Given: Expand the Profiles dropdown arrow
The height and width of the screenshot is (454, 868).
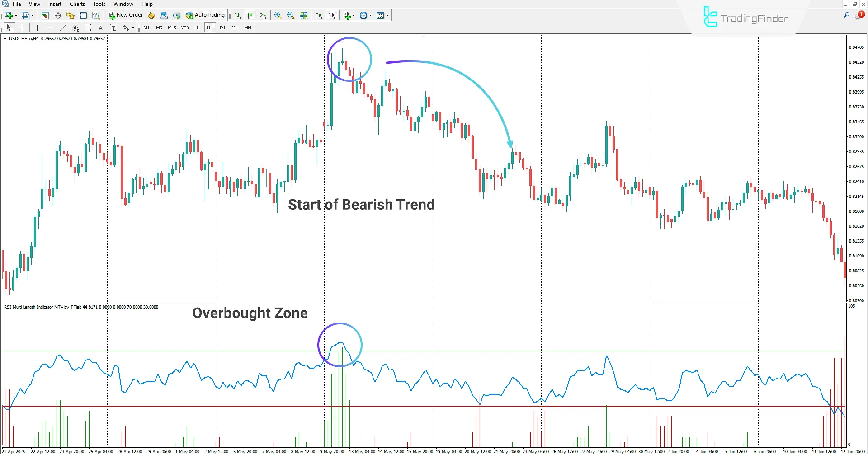Looking at the screenshot, I should point(33,15).
